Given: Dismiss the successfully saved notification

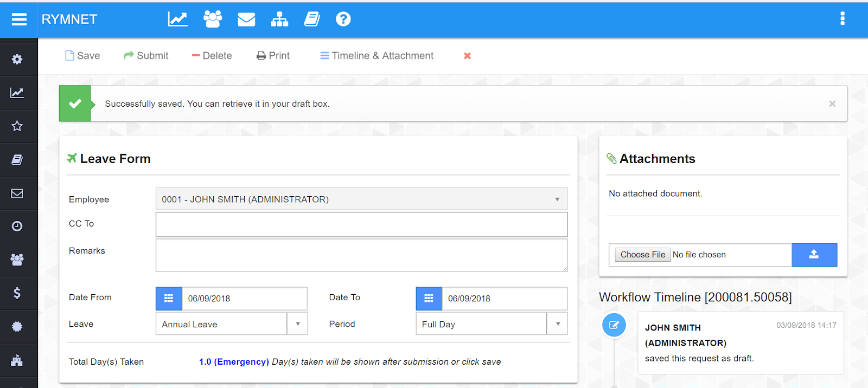Looking at the screenshot, I should pyautogui.click(x=832, y=104).
